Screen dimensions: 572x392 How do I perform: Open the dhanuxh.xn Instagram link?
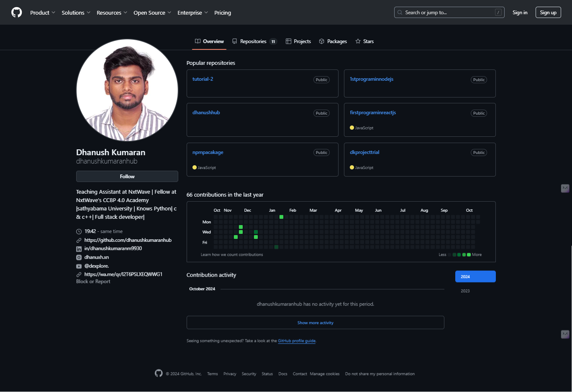(x=97, y=257)
